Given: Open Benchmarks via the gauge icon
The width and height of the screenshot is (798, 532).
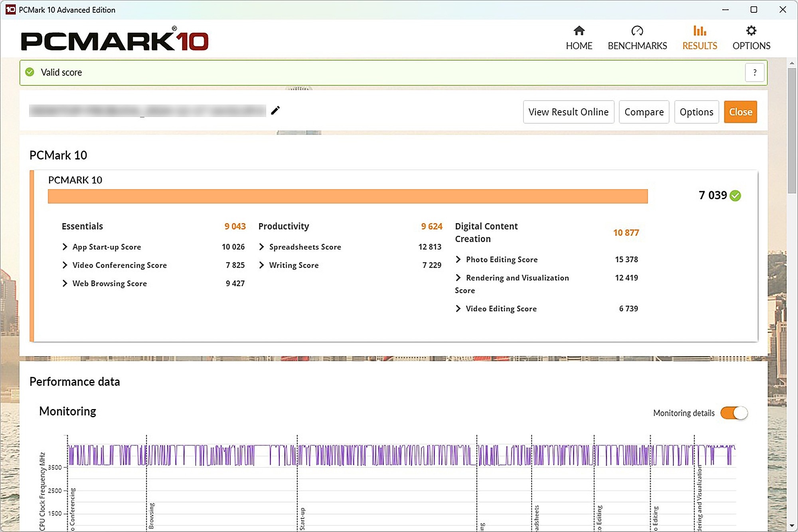Looking at the screenshot, I should pyautogui.click(x=637, y=31).
